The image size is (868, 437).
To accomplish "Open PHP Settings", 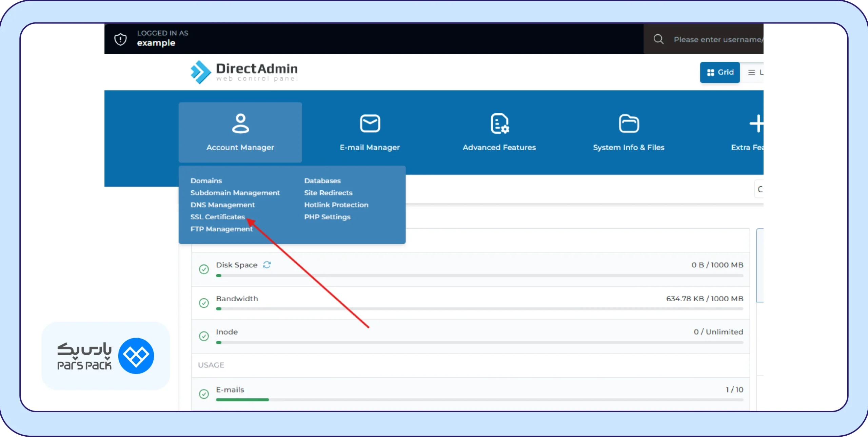I will coord(327,217).
